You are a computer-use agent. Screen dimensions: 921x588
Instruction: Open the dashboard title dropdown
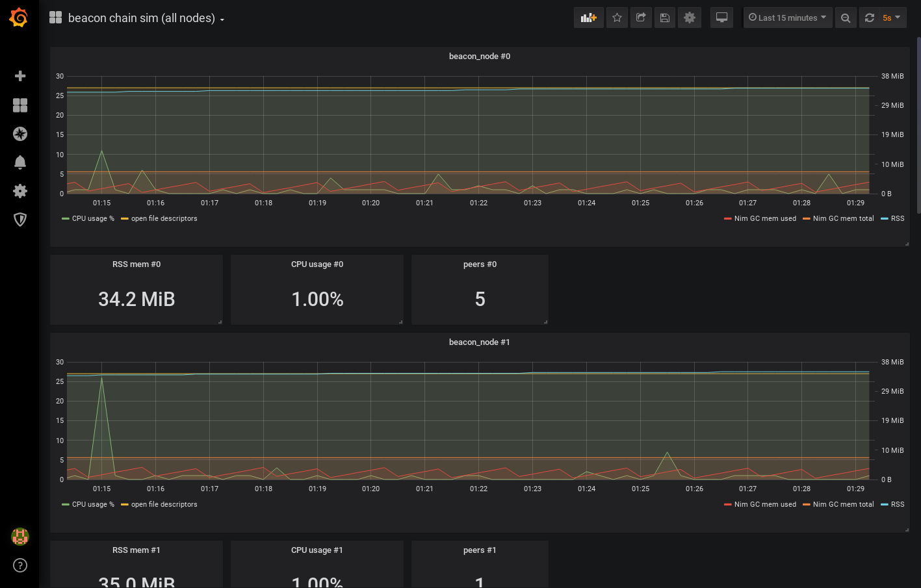pyautogui.click(x=146, y=18)
